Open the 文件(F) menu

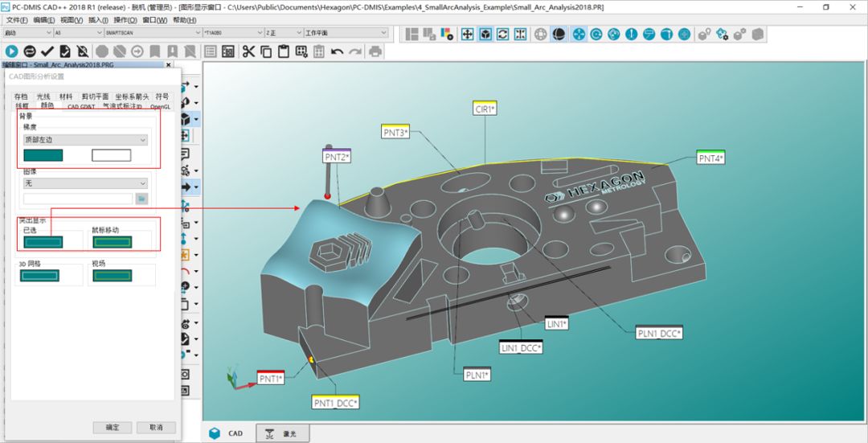(x=17, y=20)
